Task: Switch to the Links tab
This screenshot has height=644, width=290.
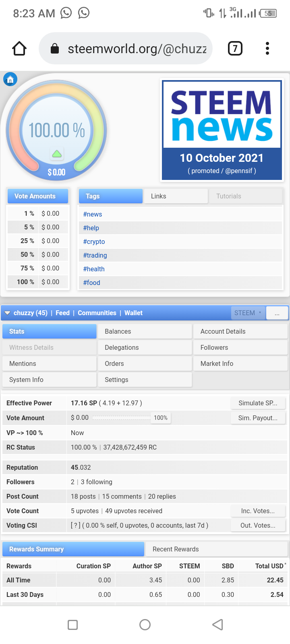Action: point(176,196)
